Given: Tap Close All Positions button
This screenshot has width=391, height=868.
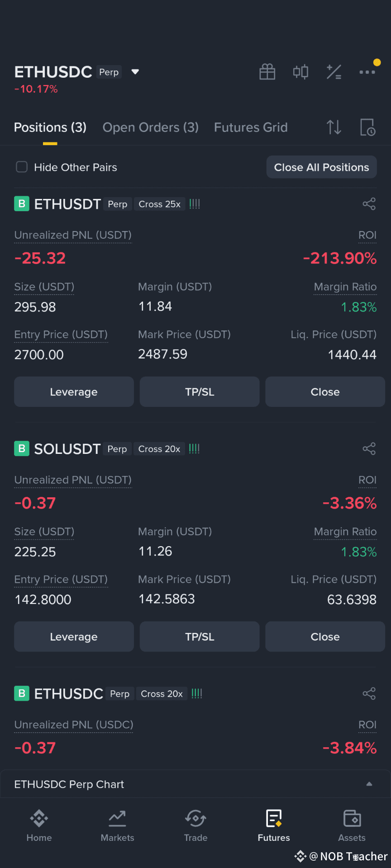Looking at the screenshot, I should [322, 167].
